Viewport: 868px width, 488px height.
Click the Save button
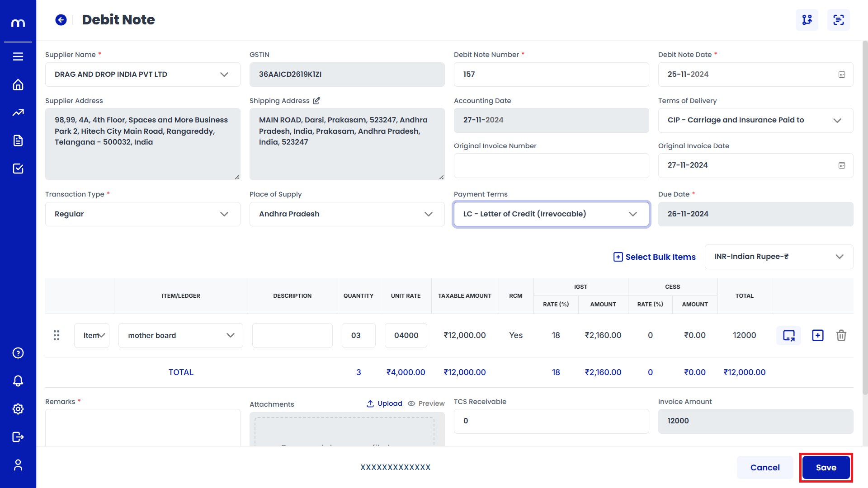point(826,468)
